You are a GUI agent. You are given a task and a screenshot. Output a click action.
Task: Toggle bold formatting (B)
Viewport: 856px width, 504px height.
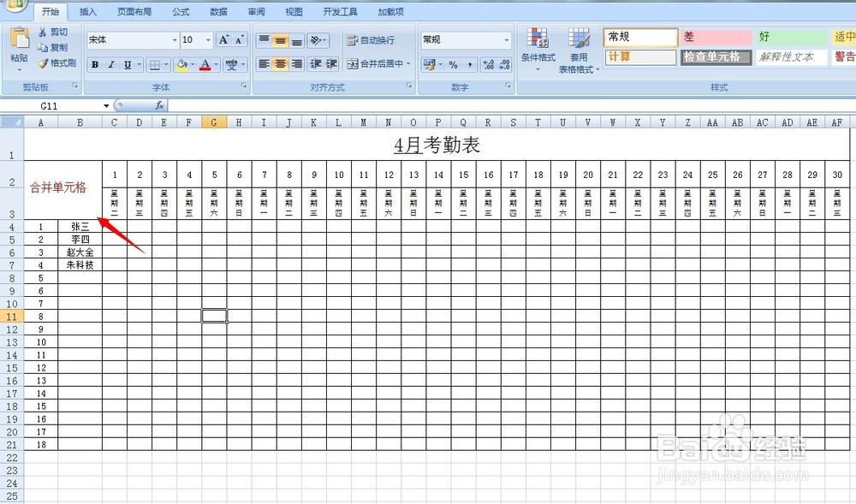coord(95,64)
